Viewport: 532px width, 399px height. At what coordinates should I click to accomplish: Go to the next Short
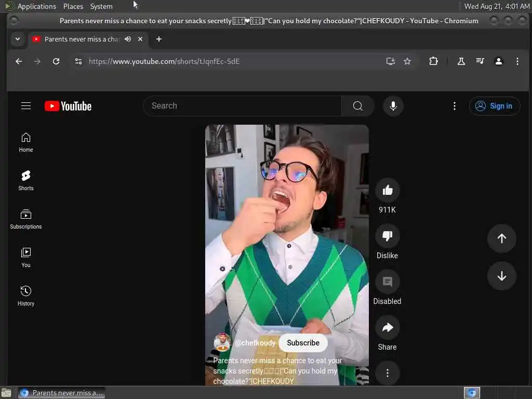(501, 276)
